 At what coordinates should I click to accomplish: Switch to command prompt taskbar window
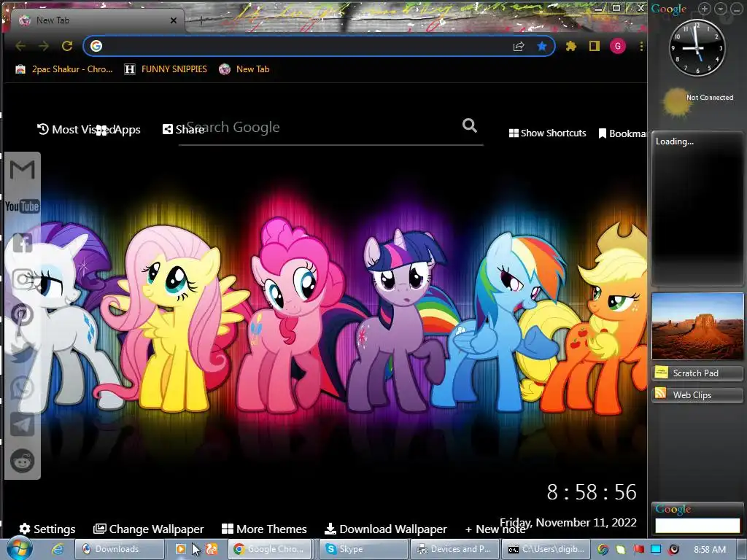pos(546,549)
